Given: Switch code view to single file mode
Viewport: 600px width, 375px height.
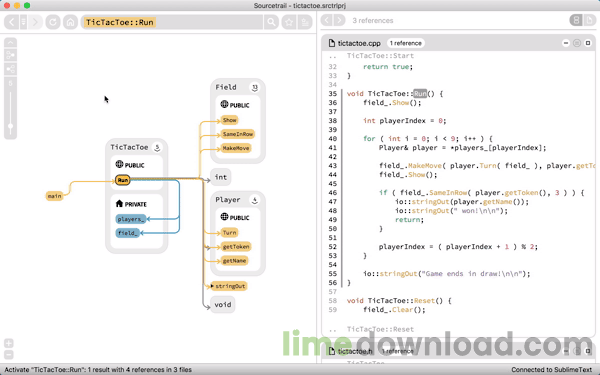Looking at the screenshot, I should pos(589,20).
